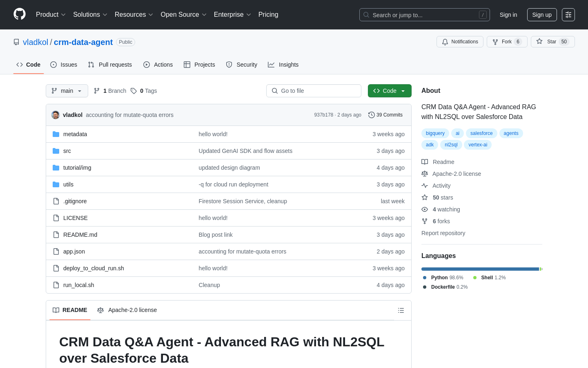Click the app.json file icon
588x368 pixels.
point(56,251)
